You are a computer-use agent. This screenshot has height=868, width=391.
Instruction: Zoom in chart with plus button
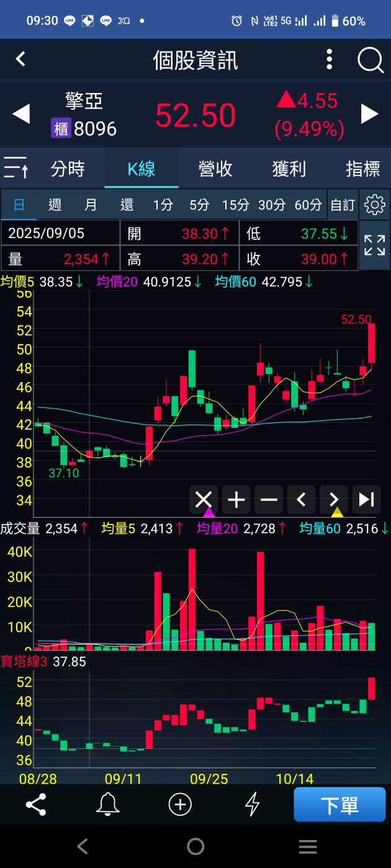[236, 500]
